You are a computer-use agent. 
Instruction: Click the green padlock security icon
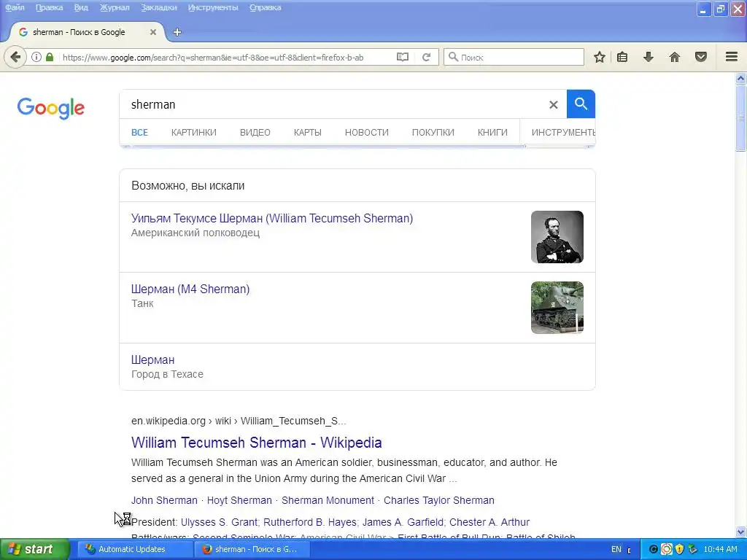coord(50,57)
